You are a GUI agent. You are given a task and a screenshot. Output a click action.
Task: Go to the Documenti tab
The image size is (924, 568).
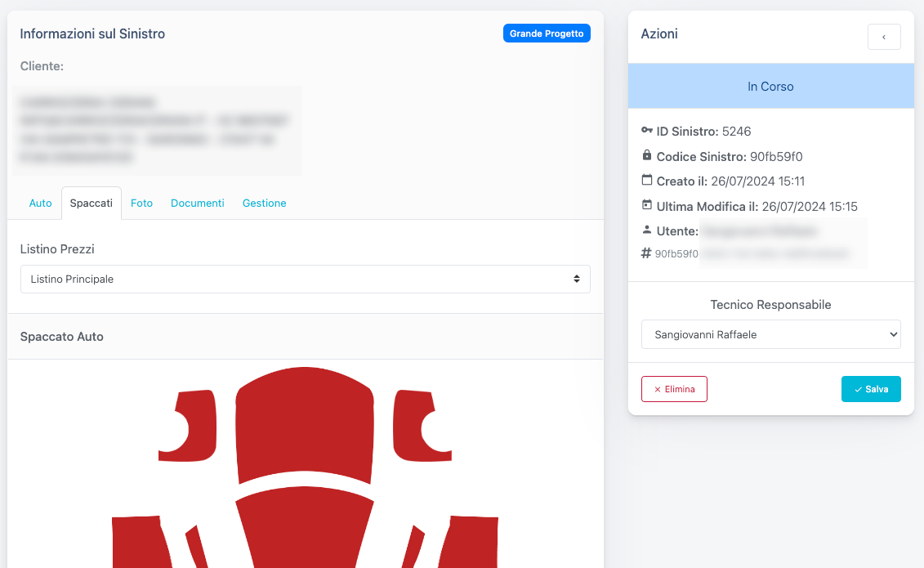(197, 203)
